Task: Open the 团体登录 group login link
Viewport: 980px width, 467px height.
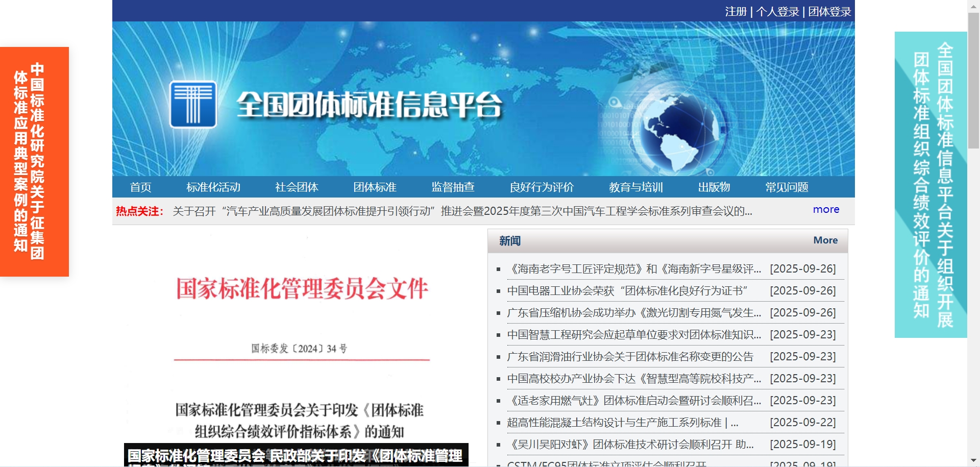Action: click(829, 11)
